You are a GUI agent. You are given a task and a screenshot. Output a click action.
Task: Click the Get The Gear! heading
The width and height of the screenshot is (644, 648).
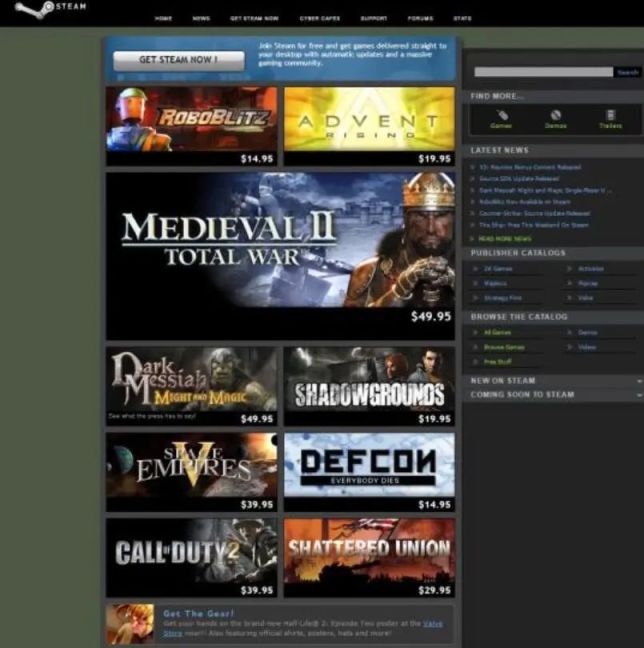pyautogui.click(x=198, y=613)
